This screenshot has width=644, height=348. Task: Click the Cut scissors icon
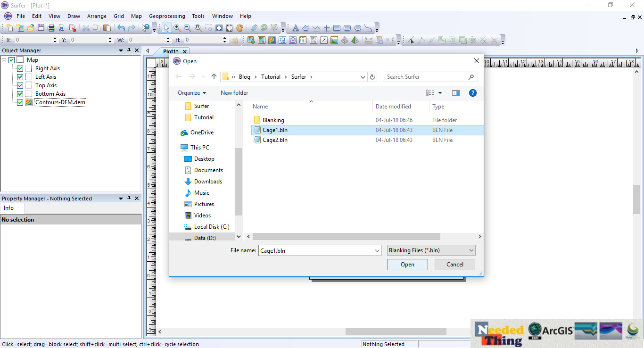(86, 28)
